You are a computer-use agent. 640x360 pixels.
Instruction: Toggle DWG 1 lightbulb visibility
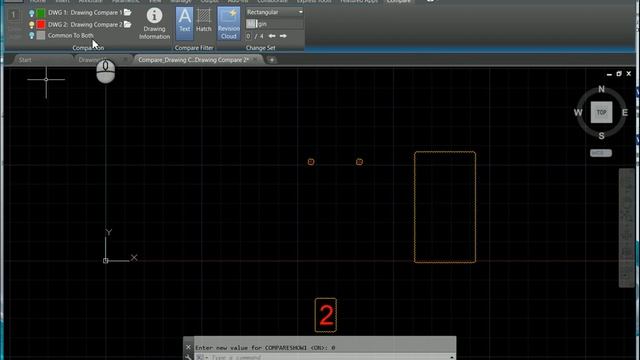tap(31, 13)
